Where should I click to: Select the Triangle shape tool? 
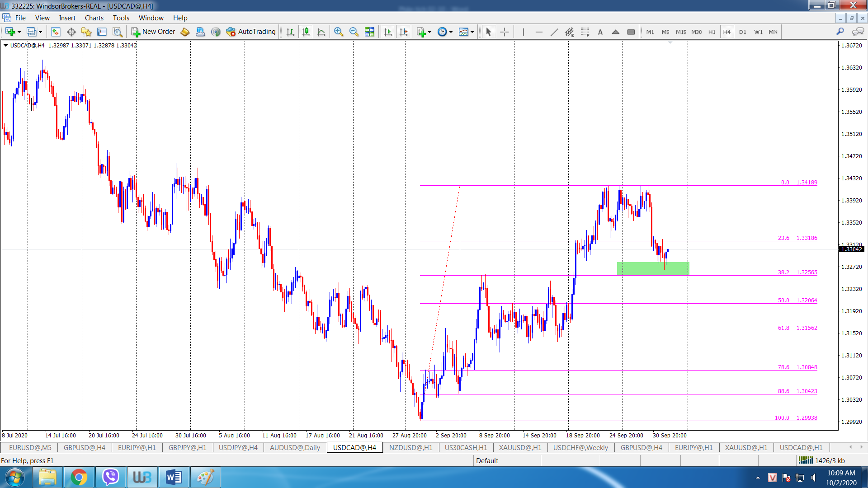(616, 32)
